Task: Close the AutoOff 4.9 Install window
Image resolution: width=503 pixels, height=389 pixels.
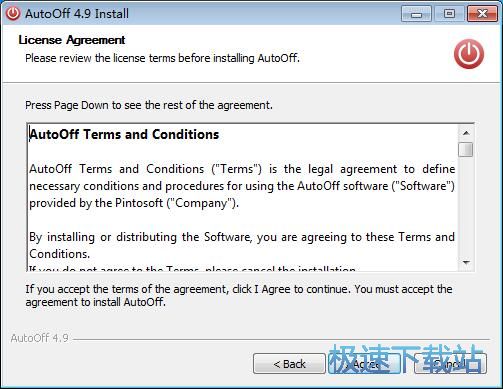Action: click(x=482, y=14)
